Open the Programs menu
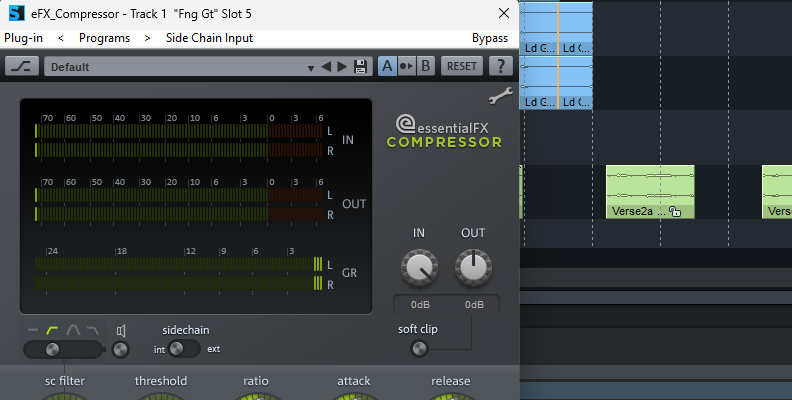The width and height of the screenshot is (792, 400). click(x=104, y=38)
